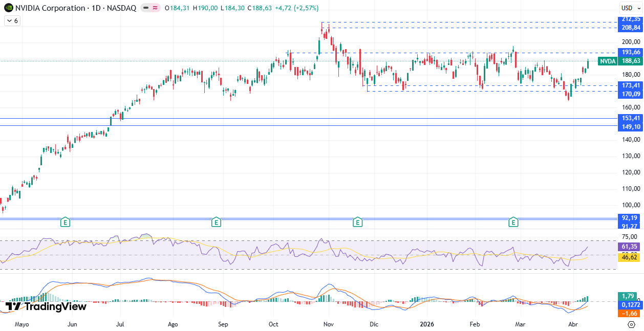Click the 2026 label on time axis
This screenshot has width=644, height=331.
tap(427, 324)
